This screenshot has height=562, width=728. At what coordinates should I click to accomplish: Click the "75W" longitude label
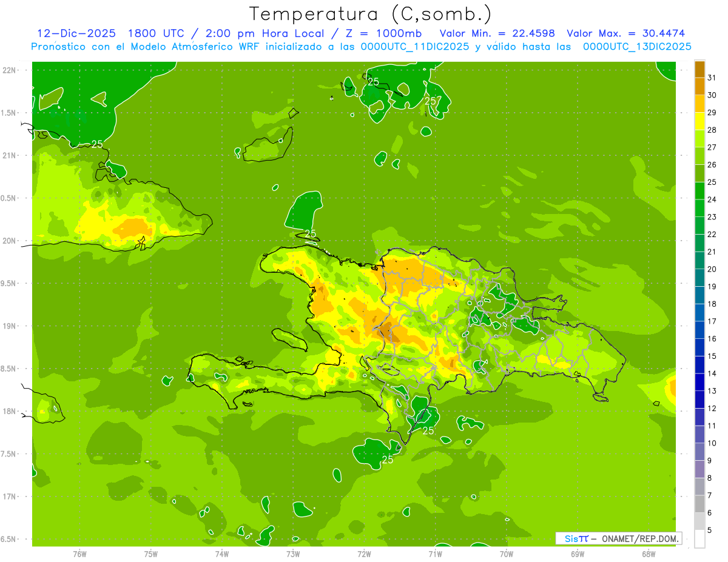[x=151, y=554]
